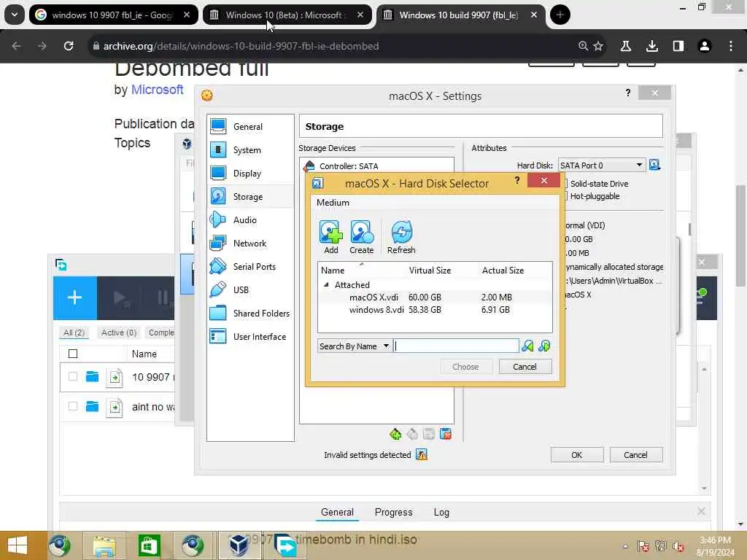This screenshot has width=747, height=560.
Task: Open the Log tab in bottom panel
Action: click(441, 513)
